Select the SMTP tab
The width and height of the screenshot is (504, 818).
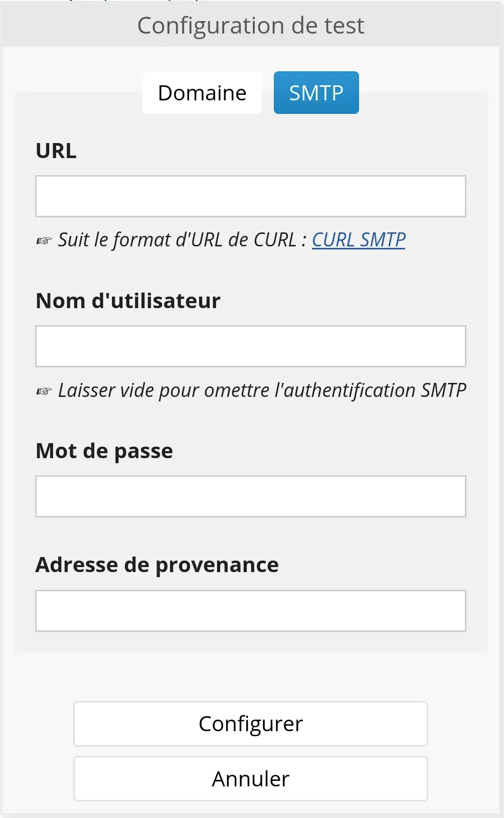tap(316, 93)
